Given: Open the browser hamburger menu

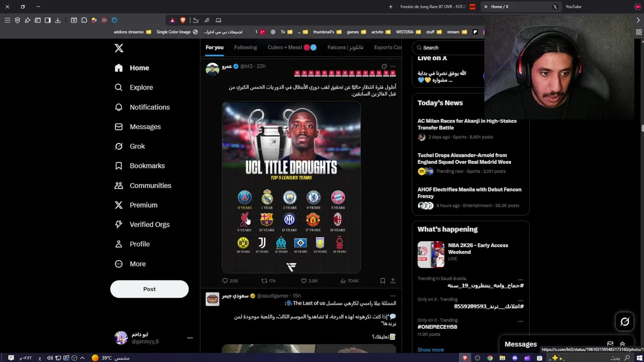Looking at the screenshot, I should (7, 20).
